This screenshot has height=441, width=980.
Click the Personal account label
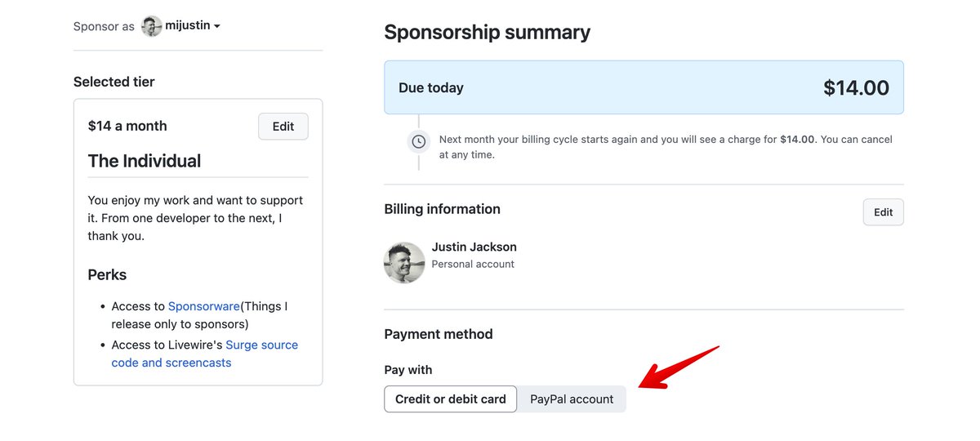click(473, 265)
